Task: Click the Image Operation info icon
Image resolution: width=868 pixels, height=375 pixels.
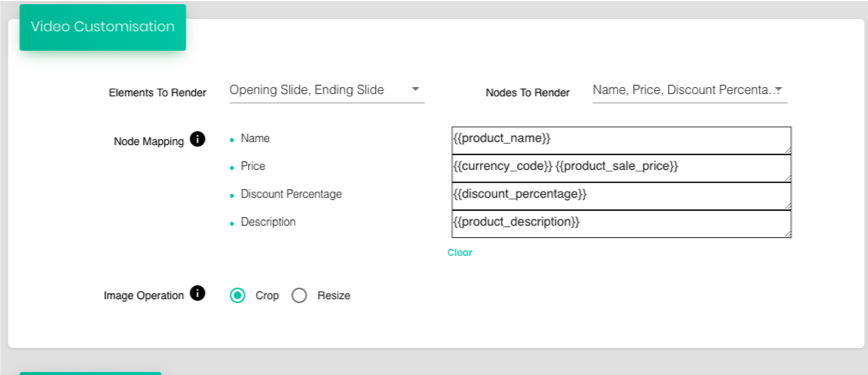Action: 197,293
